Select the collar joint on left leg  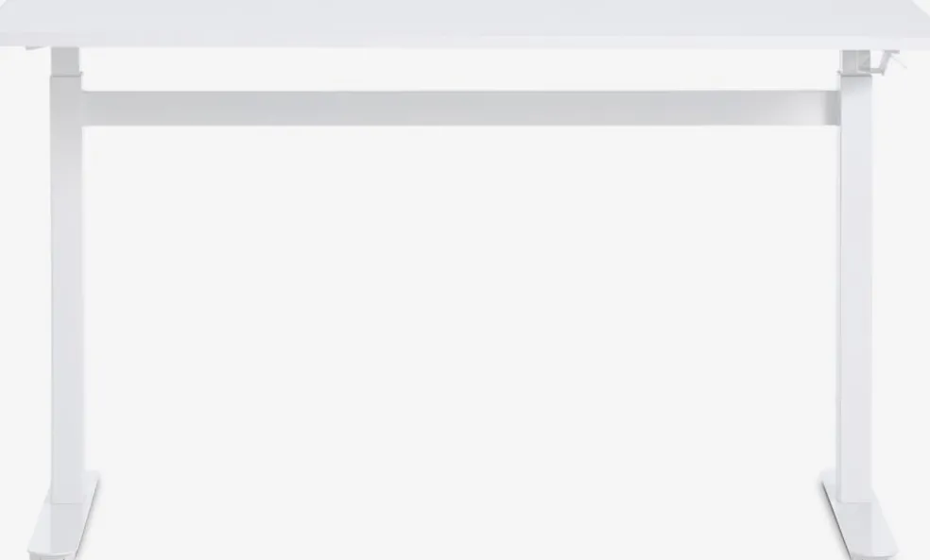coord(66,74)
